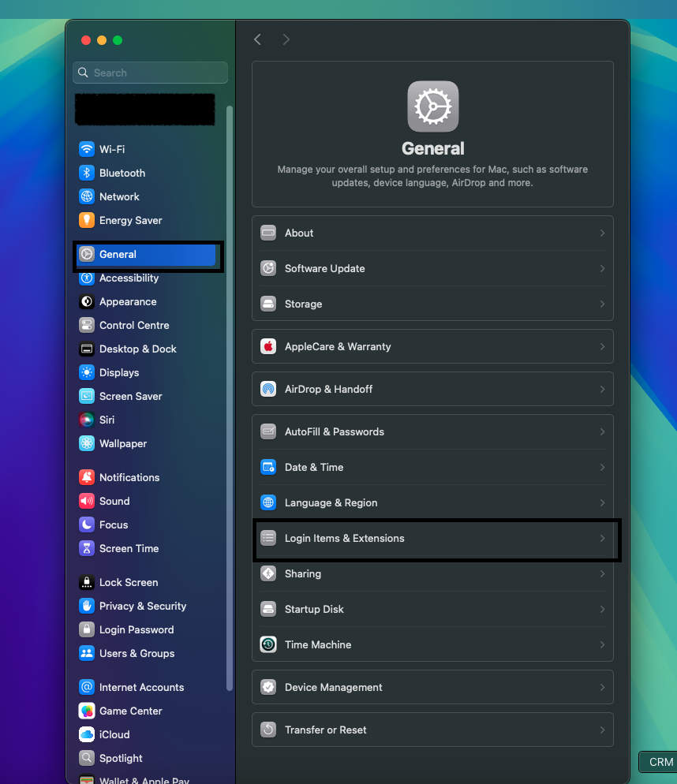Screen dimensions: 677x784
Task: Open the Focus moon icon
Action: [x=87, y=525]
